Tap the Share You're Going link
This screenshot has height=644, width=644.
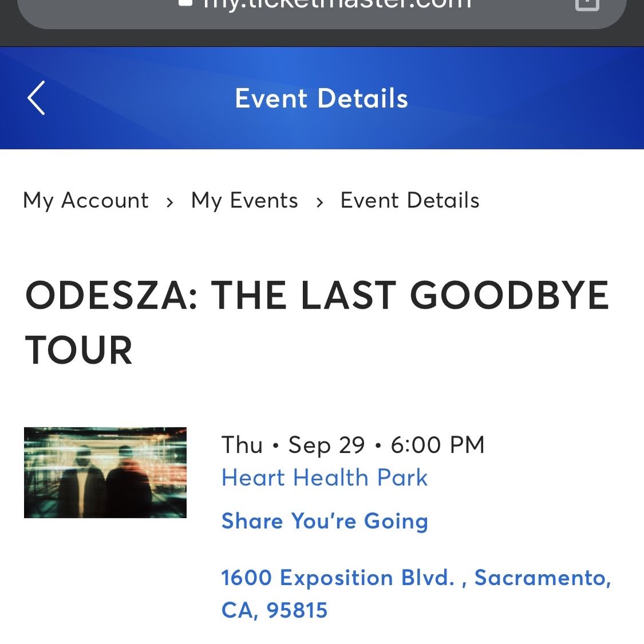point(325,521)
